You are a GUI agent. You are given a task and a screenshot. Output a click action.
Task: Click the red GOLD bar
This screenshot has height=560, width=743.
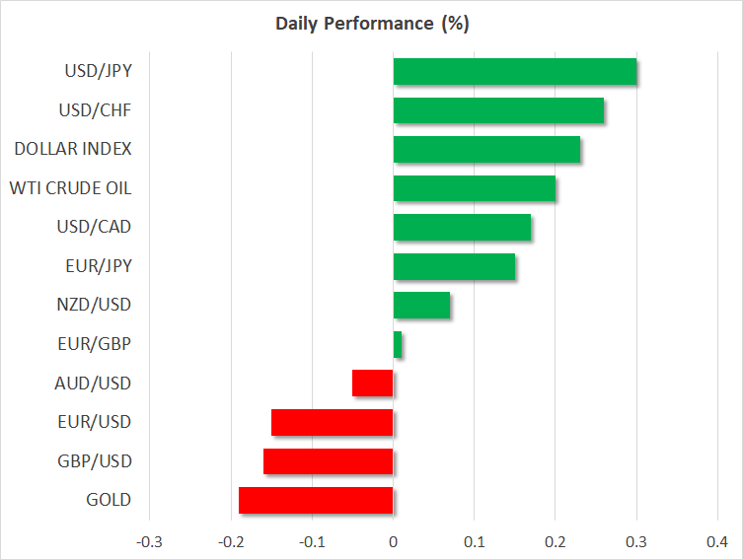point(316,500)
